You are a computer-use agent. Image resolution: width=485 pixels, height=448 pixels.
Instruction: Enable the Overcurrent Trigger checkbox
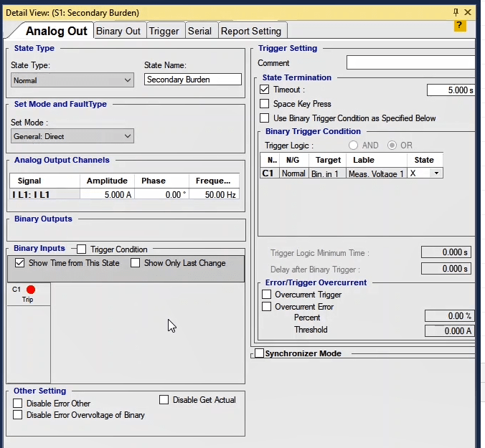pyautogui.click(x=267, y=295)
